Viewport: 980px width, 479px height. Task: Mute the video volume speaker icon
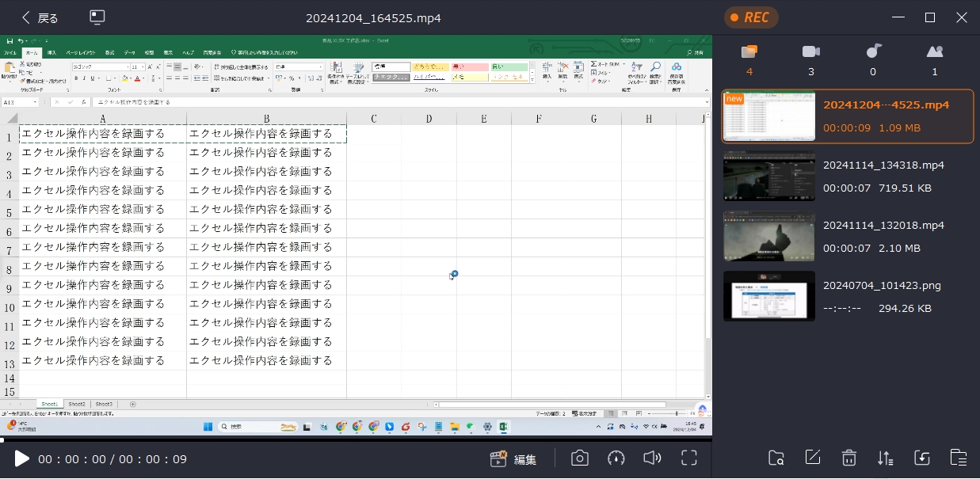652,458
